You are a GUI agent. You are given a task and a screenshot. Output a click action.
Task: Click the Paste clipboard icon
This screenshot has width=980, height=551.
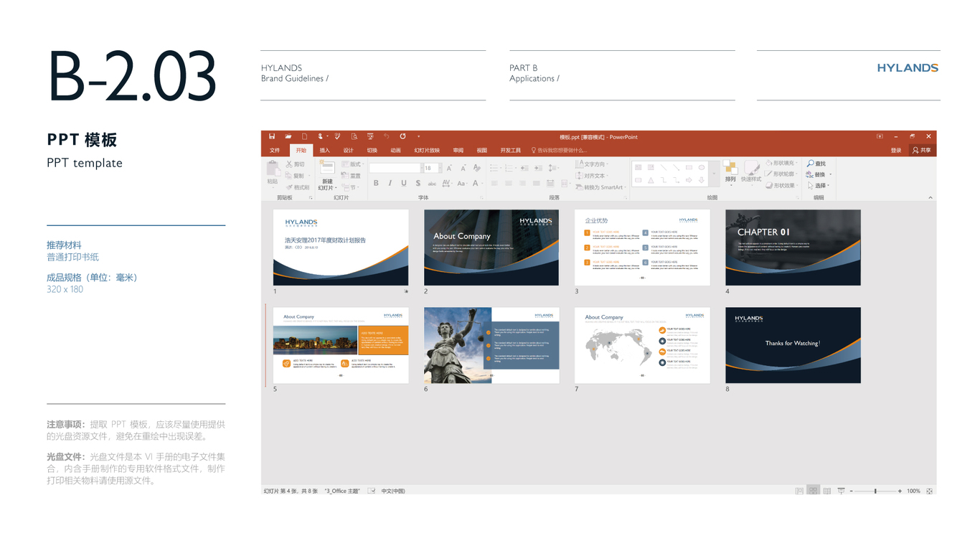click(273, 169)
